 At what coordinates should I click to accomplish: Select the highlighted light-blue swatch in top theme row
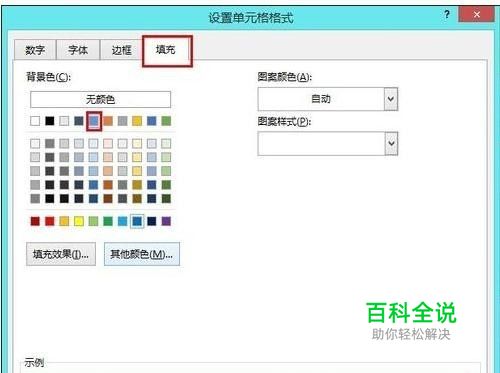[x=94, y=121]
